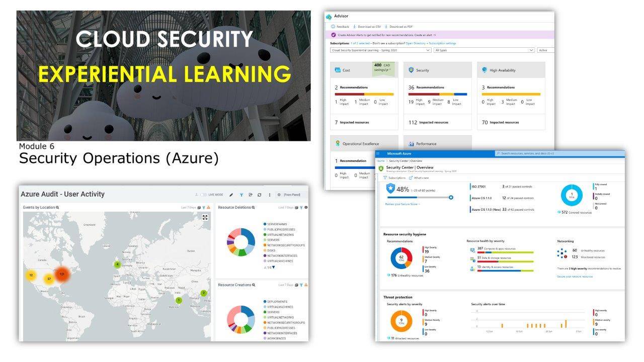Click the share icon in Azure Audit header
This screenshot has width=644, height=362.
tap(250, 195)
